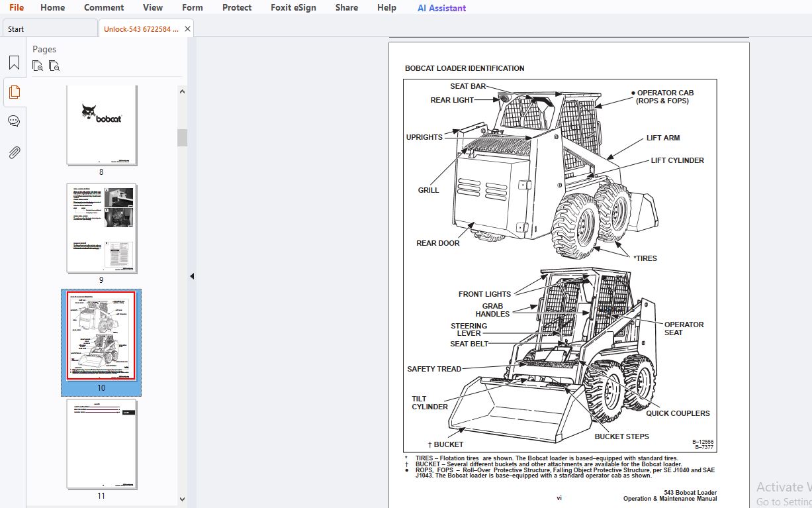This screenshot has width=812, height=508.
Task: Launch the AI Assistant tab
Action: [441, 8]
